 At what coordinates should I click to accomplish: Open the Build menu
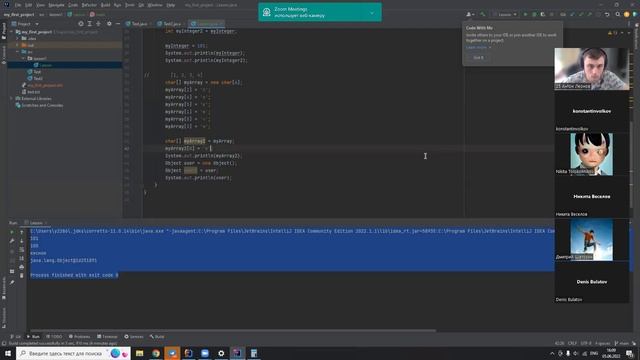105,5
